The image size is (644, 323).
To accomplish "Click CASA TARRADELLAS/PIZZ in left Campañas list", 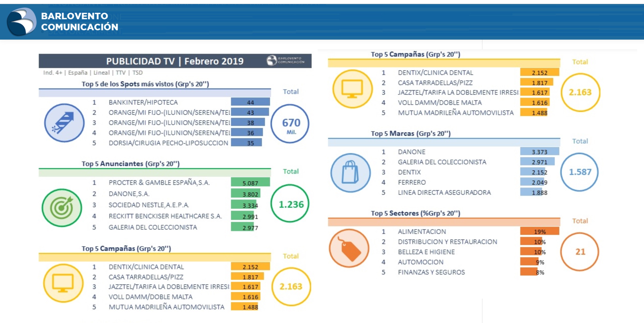I will coord(146,277).
